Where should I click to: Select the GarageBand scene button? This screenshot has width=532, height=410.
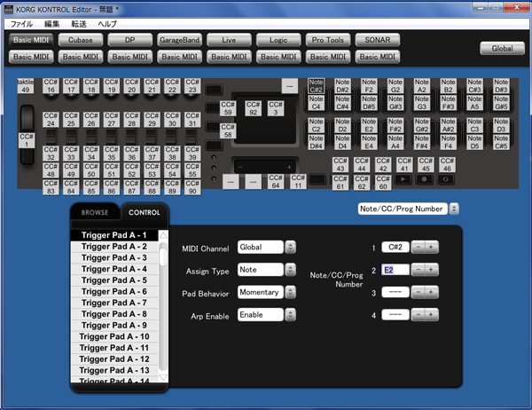pyautogui.click(x=179, y=40)
